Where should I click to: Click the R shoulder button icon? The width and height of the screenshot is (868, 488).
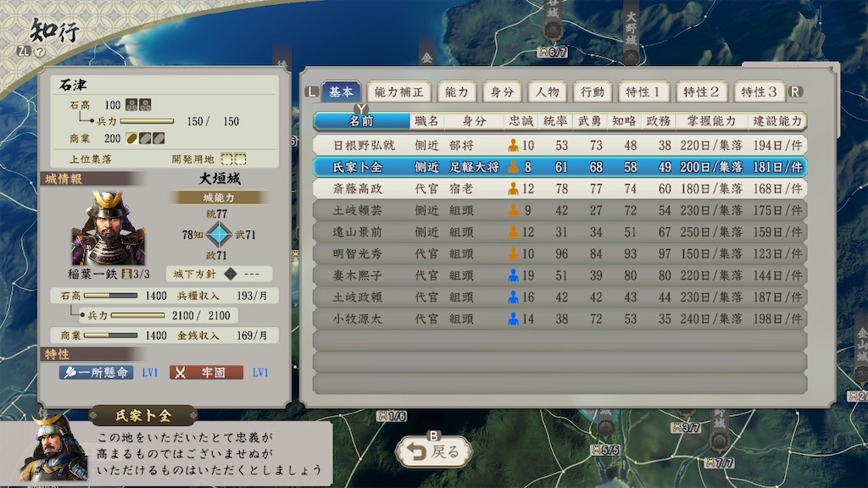[x=795, y=91]
